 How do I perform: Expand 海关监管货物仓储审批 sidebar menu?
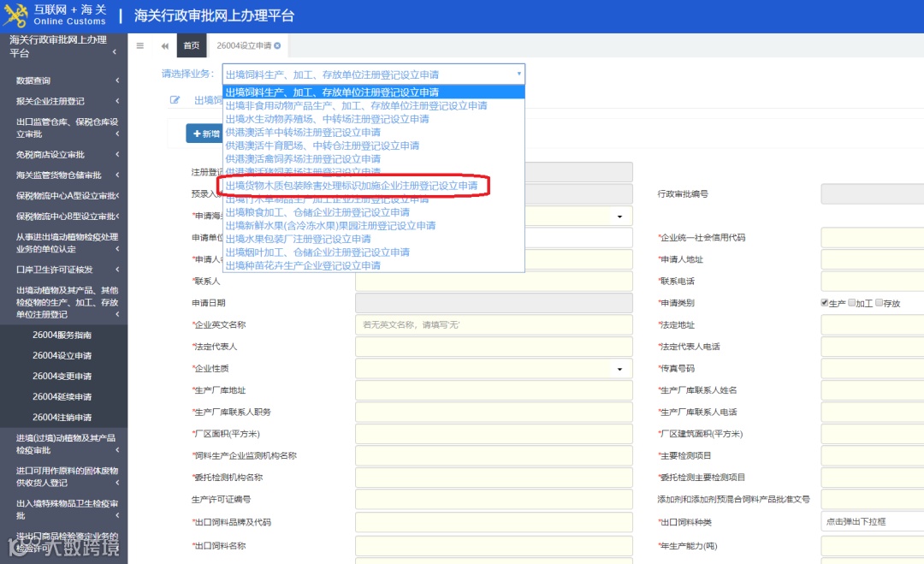[x=63, y=175]
